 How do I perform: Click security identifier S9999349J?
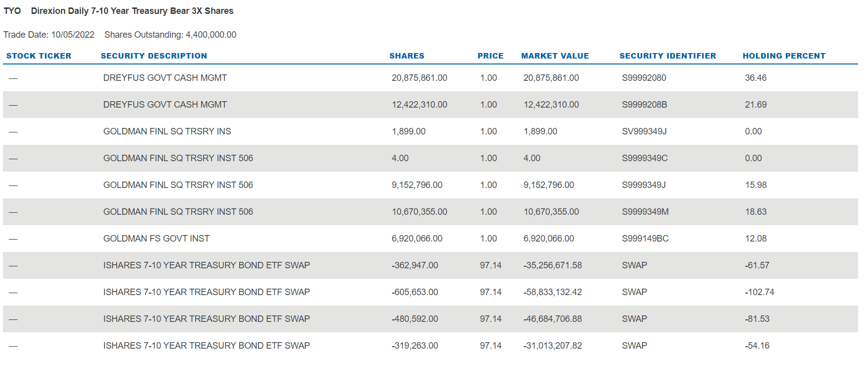[644, 185]
